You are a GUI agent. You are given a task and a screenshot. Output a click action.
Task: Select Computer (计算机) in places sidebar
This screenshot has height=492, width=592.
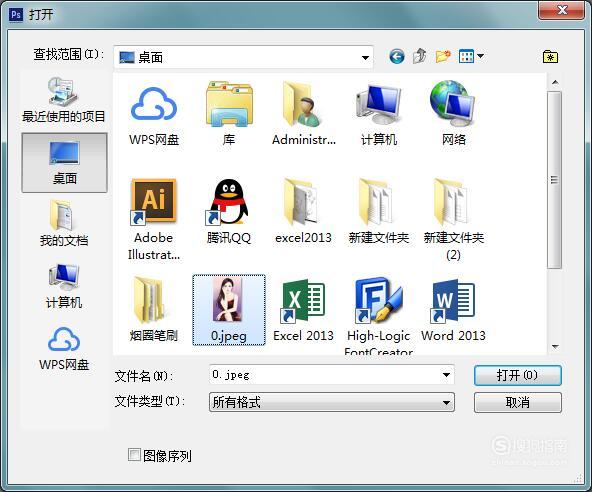64,286
